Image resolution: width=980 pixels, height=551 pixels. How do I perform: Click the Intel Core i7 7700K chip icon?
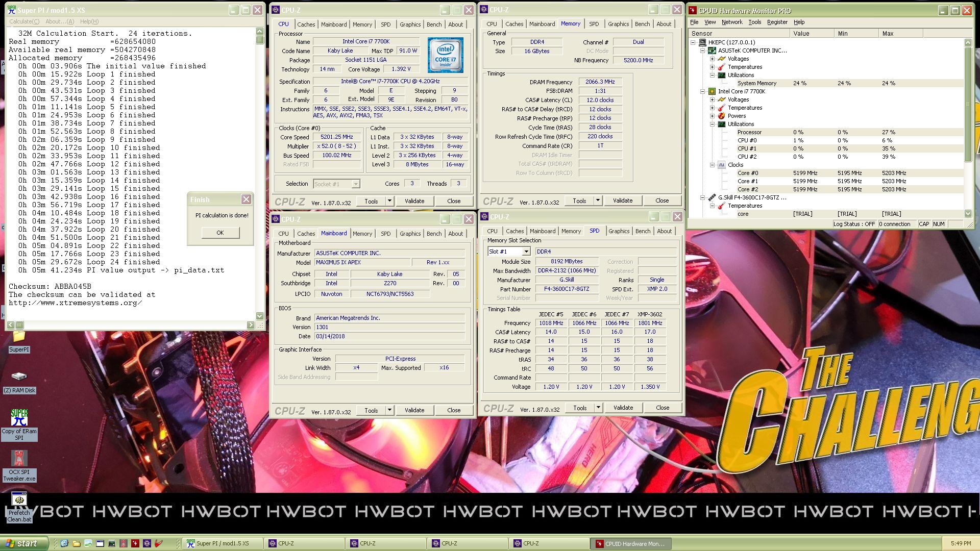712,91
